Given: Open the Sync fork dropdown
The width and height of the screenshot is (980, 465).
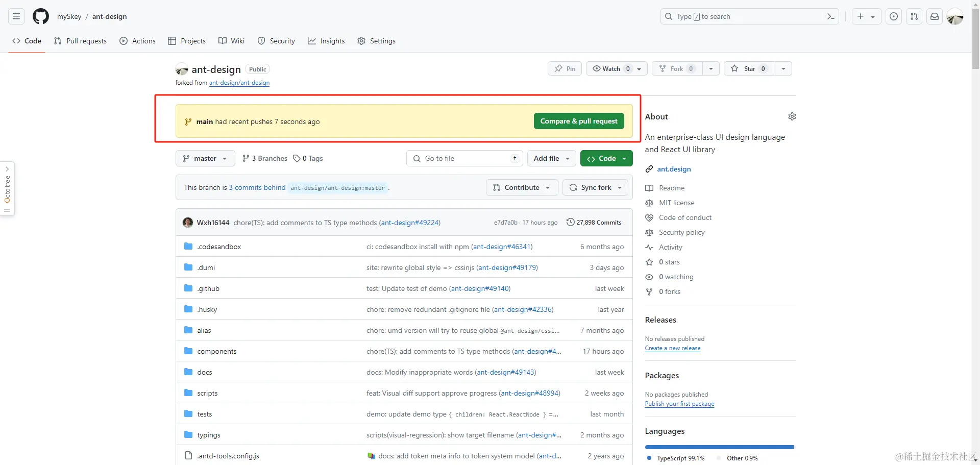Looking at the screenshot, I should pos(596,187).
